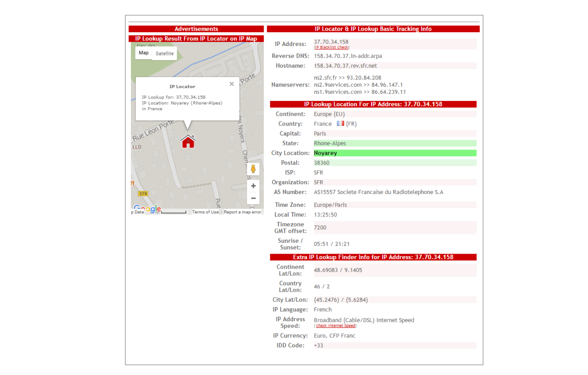Open the Check Internet Speed link
Viewport: 588px width, 375px height.
tap(335, 326)
